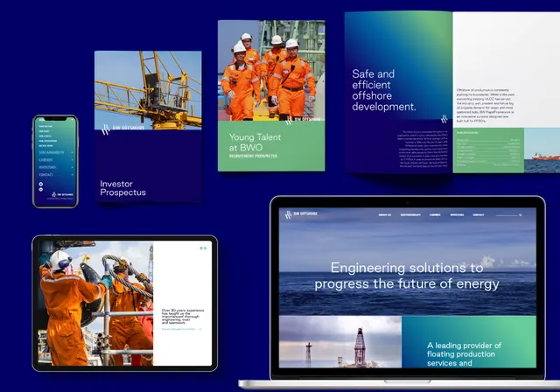560x392 pixels.
Task: Tap the first submenu link on phone
Action: (45, 126)
